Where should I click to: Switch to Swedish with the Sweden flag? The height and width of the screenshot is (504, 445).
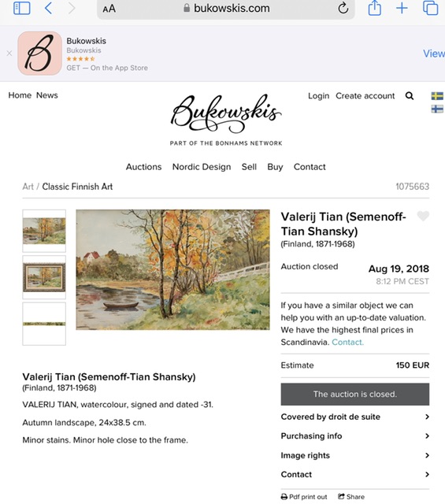tap(437, 96)
